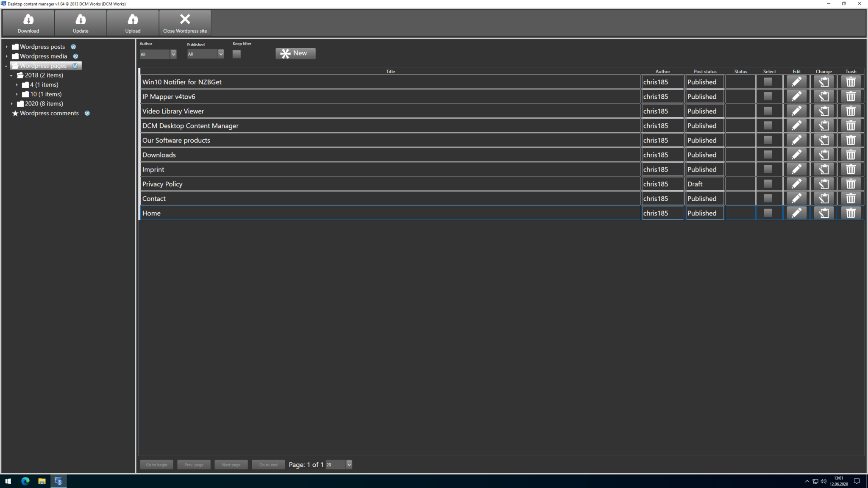Select the Wordpress posts tree item
The height and width of the screenshot is (488, 868).
[x=42, y=47]
